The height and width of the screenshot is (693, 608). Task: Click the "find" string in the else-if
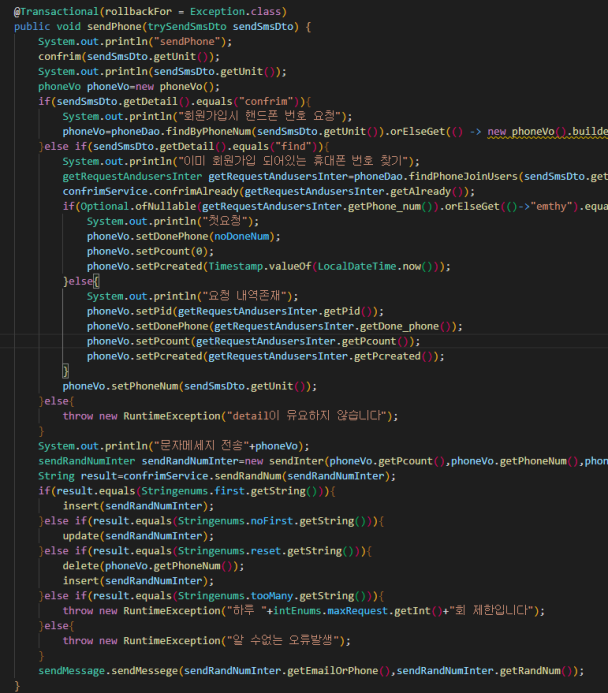[293, 146]
